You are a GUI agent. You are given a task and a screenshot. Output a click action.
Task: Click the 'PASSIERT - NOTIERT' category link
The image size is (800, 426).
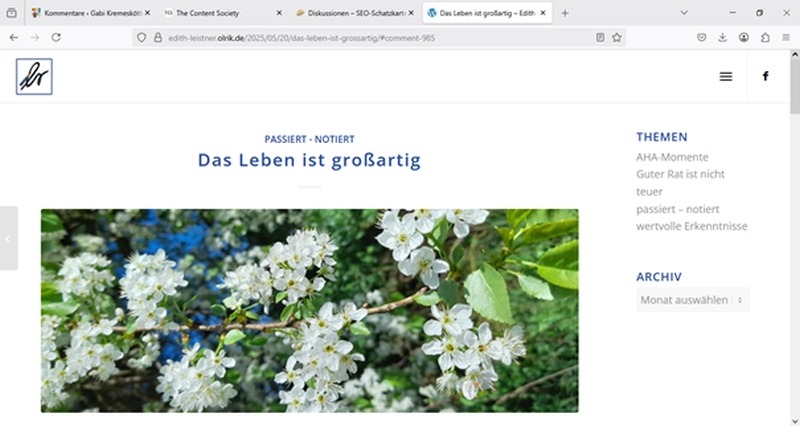309,139
